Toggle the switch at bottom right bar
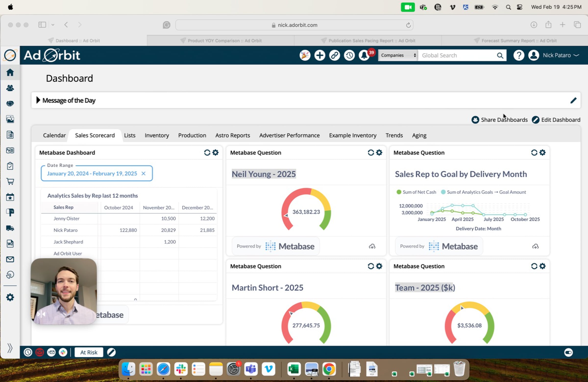This screenshot has width=588, height=382. click(x=568, y=352)
